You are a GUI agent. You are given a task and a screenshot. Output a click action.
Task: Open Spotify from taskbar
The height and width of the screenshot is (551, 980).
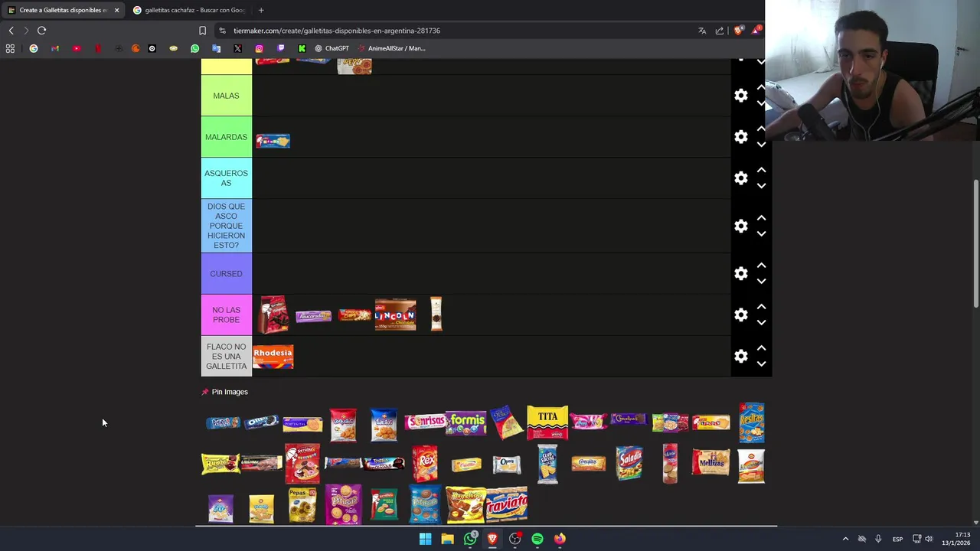(537, 539)
